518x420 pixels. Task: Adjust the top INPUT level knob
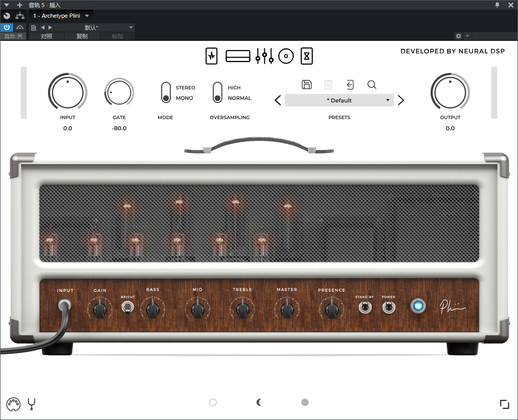(68, 92)
